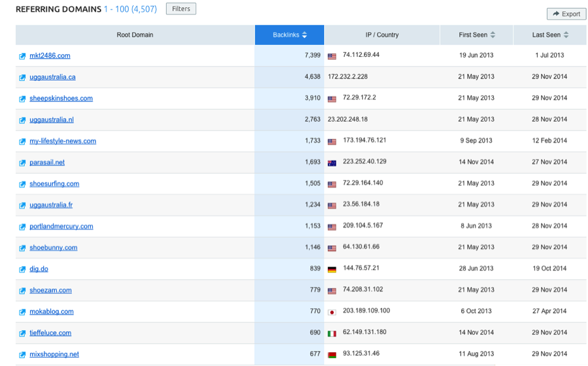This screenshot has height=366, width=588.
Task: Select IP address 64.130.61.66
Action: click(361, 247)
